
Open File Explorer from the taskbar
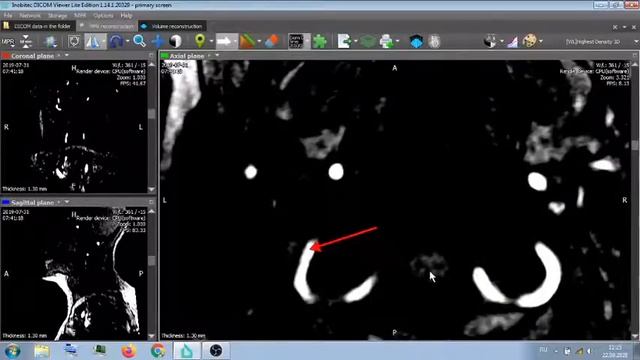[42, 351]
